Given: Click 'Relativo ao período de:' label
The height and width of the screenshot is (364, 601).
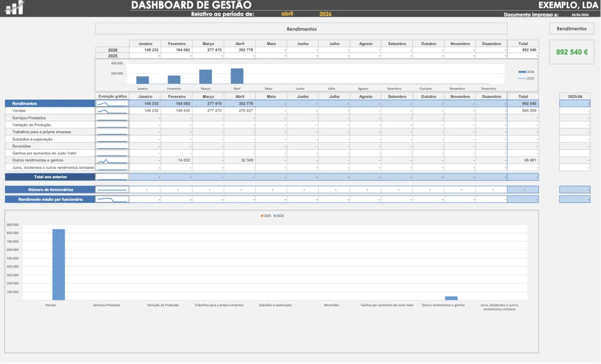Looking at the screenshot, I should 222,14.
